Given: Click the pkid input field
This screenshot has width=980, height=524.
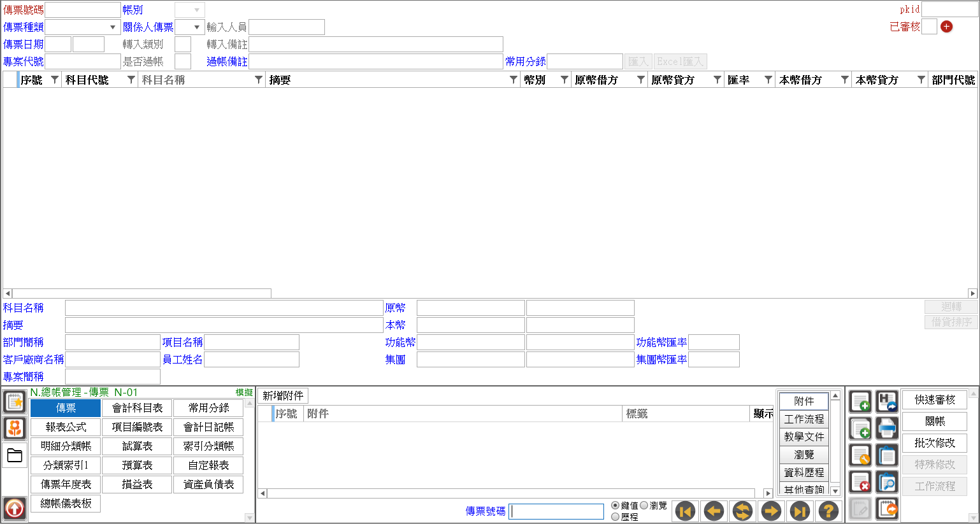Looking at the screenshot, I should [x=949, y=9].
